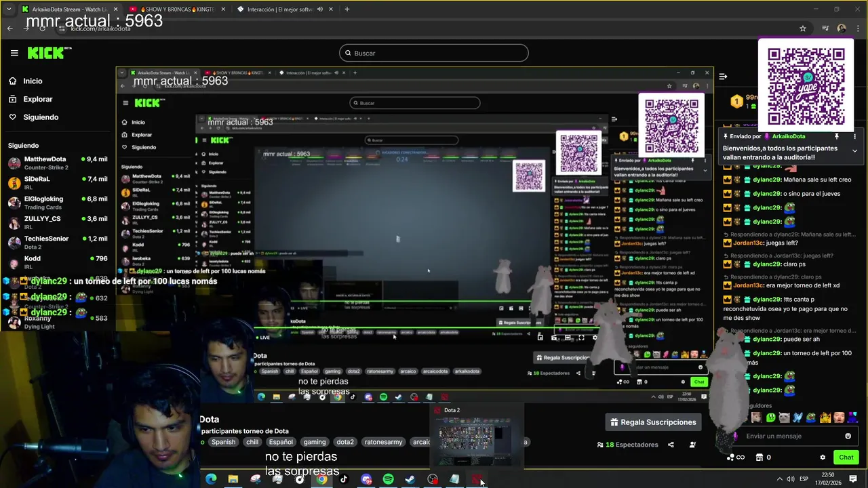Open chat settings gear icon
The width and height of the screenshot is (868, 488).
(x=823, y=457)
